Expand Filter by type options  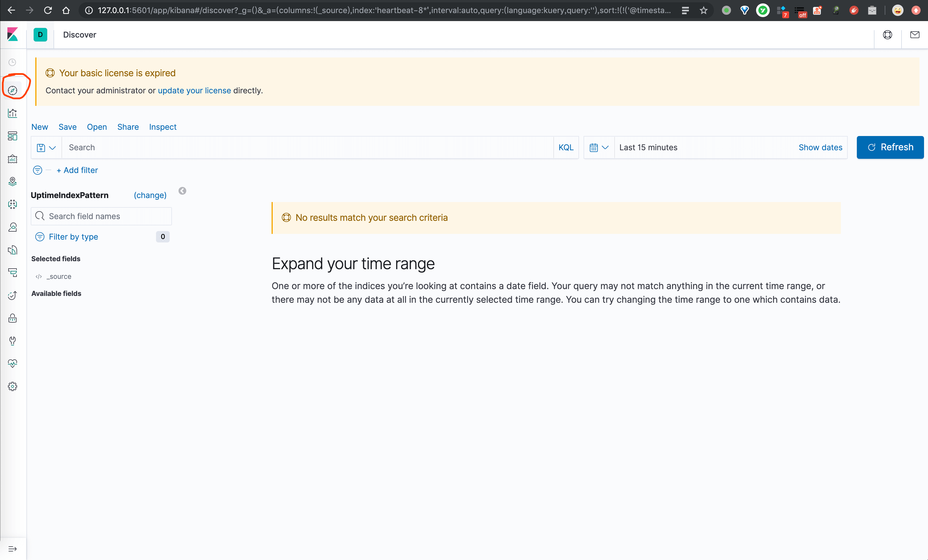click(73, 237)
